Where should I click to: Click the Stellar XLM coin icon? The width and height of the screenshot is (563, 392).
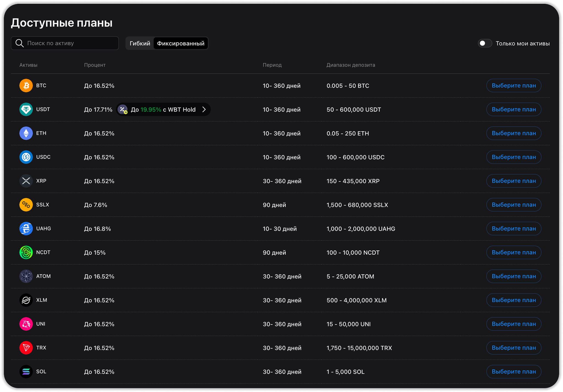coord(26,300)
